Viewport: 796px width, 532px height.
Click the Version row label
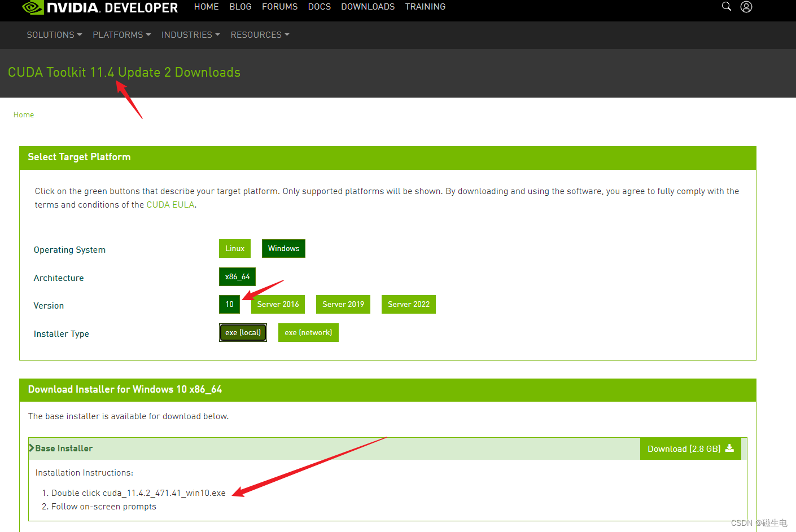(x=49, y=306)
